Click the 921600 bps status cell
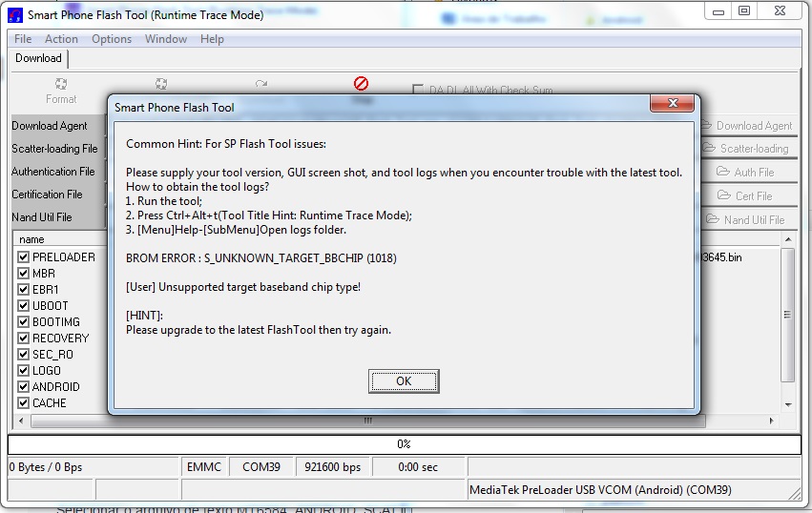Image resolution: width=812 pixels, height=513 pixels. [332, 467]
